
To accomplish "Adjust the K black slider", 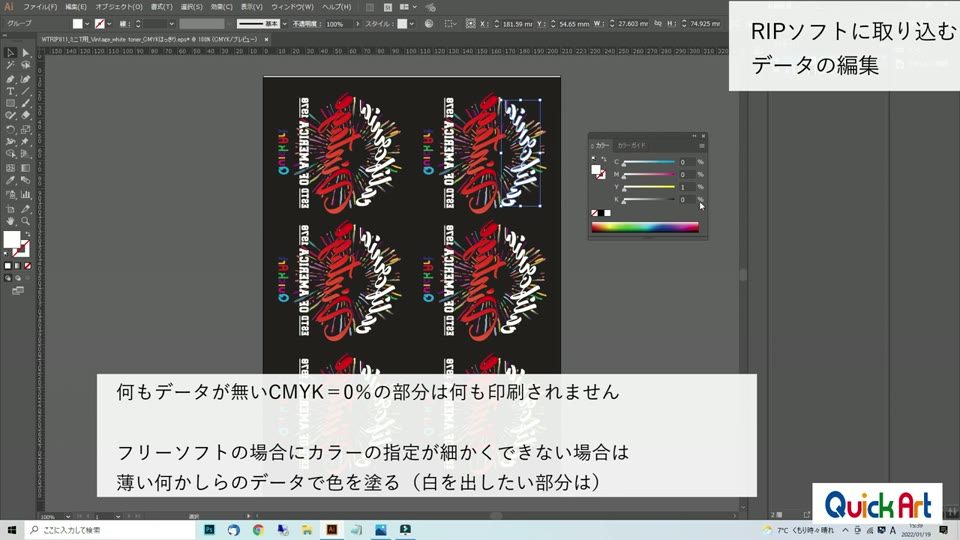I will 649,200.
